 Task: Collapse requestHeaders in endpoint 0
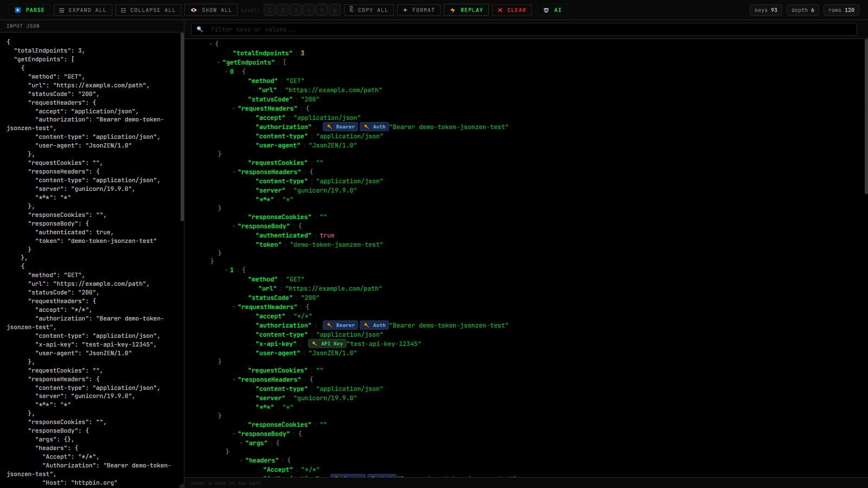(x=234, y=108)
